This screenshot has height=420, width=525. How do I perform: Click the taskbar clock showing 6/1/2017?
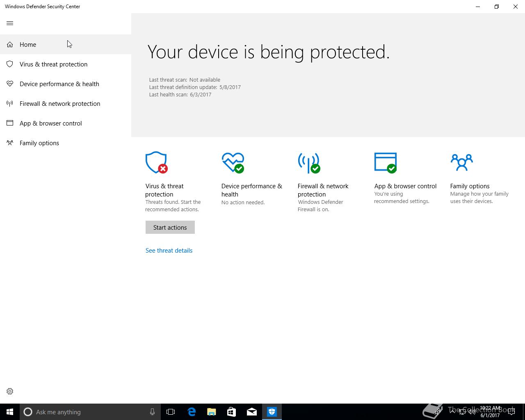click(x=490, y=412)
